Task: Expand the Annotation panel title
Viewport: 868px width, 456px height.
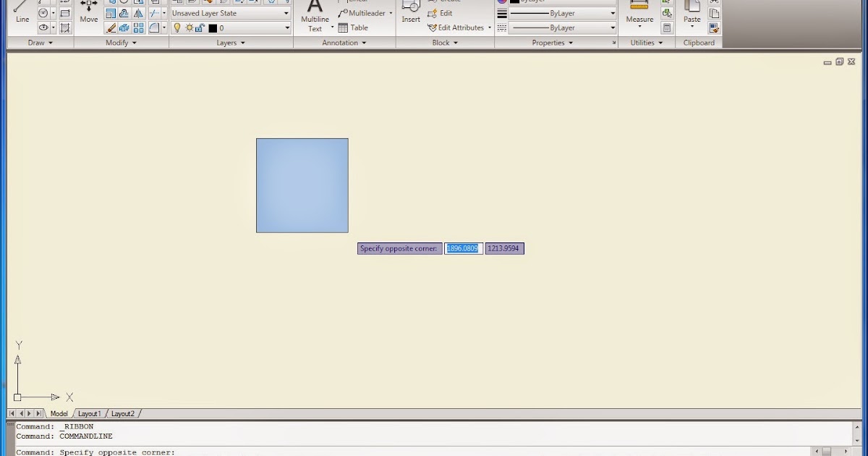Action: (344, 43)
